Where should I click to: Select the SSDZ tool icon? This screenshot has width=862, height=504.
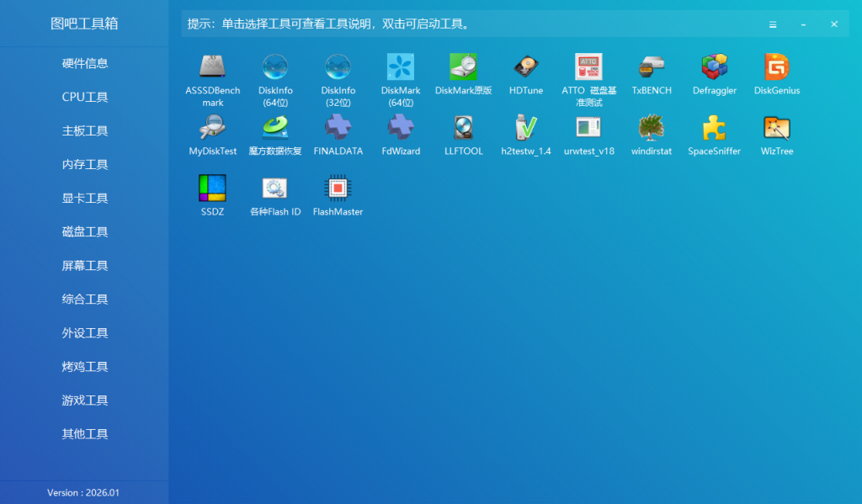[x=213, y=188]
